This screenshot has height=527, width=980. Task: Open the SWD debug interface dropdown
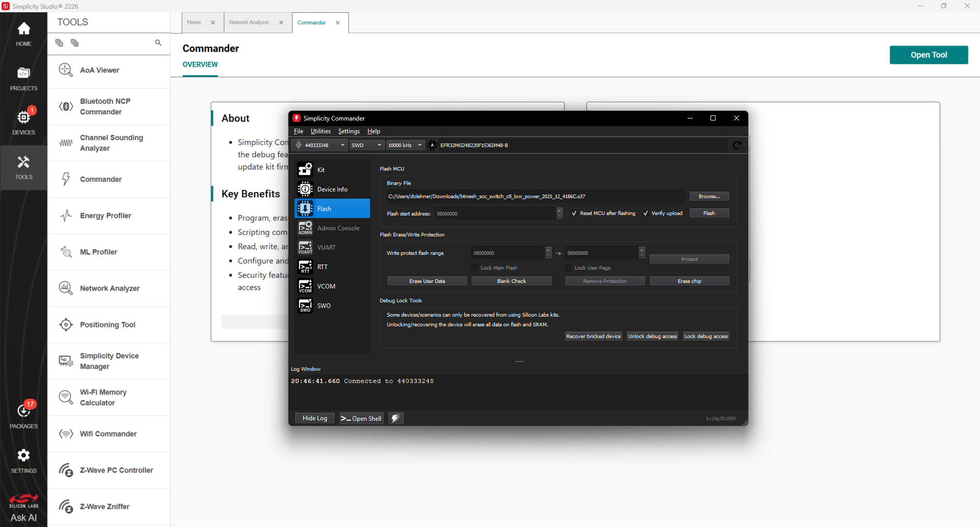[x=366, y=145]
